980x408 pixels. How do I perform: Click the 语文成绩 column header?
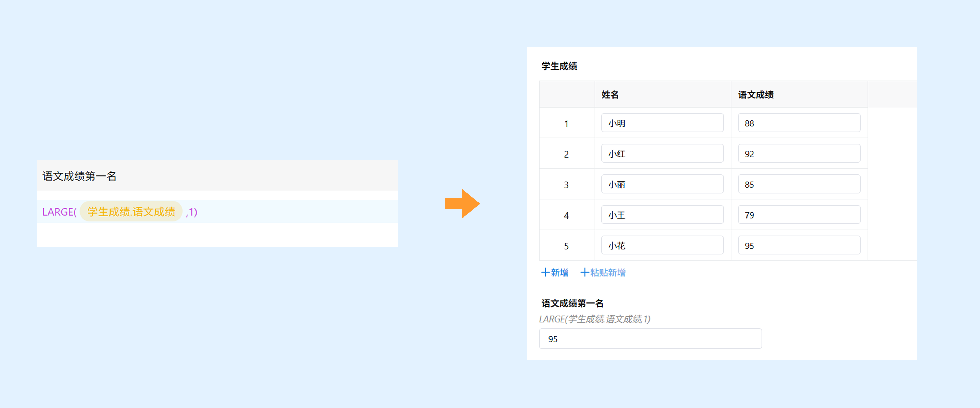click(x=755, y=94)
